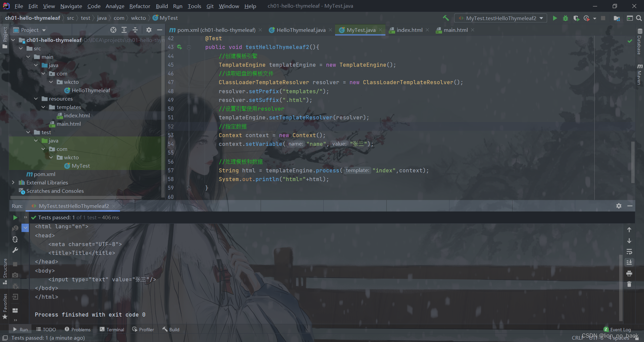Screen dimensions: 644x342
Task: Collapse the test folder
Action: [29, 132]
